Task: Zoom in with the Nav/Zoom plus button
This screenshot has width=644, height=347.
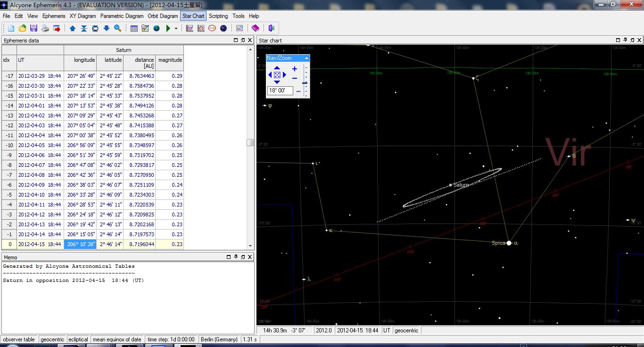Action: [295, 69]
